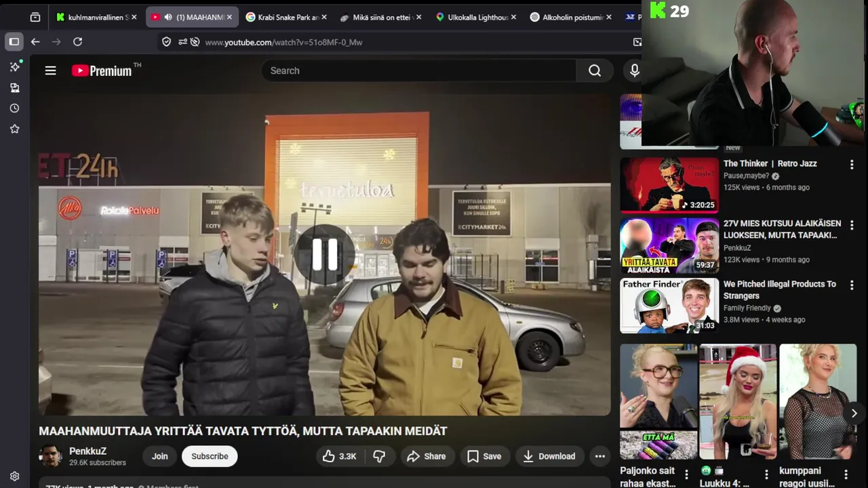Screen dimensions: 868x488
Task: Open the PenkkuZ channel name link
Action: tap(87, 451)
